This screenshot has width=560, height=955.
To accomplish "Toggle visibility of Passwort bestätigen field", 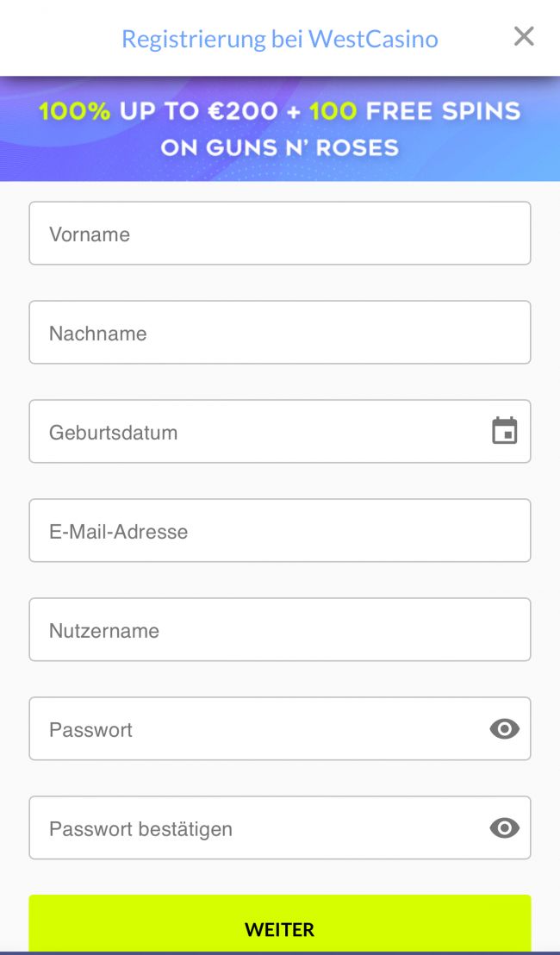I will (x=505, y=828).
